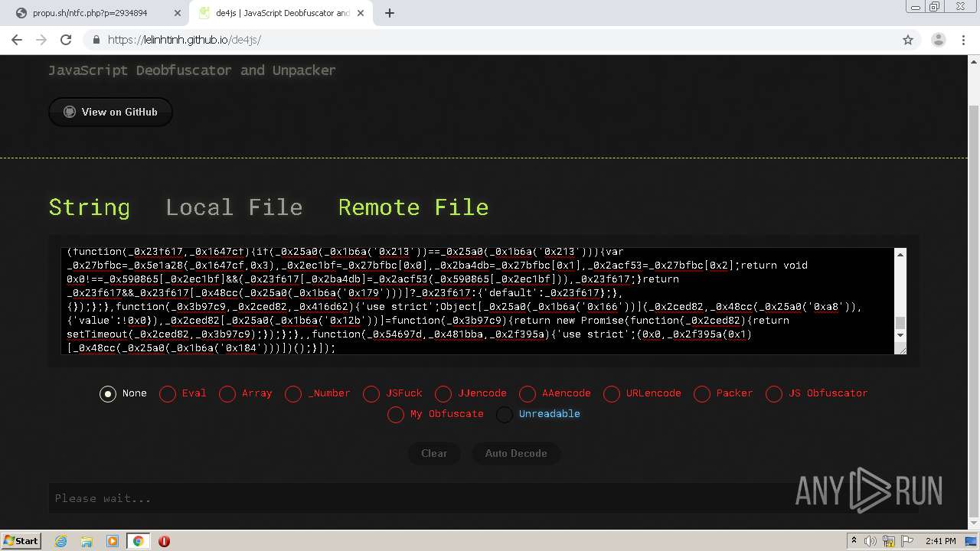
Task: Close the propu.sh tab
Action: [x=178, y=13]
